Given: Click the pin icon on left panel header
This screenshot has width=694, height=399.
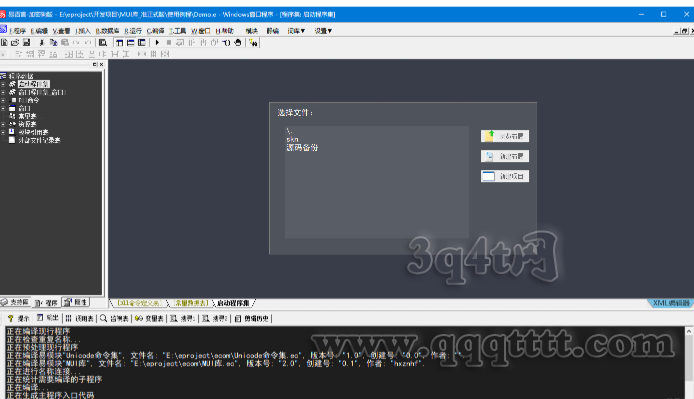Looking at the screenshot, I should coord(94,65).
